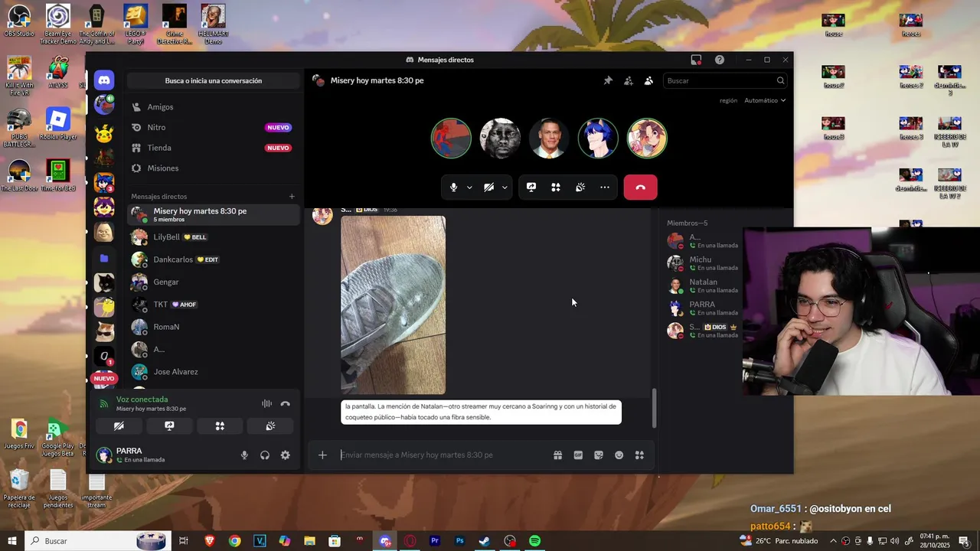Open more call options ellipsis

(605, 187)
